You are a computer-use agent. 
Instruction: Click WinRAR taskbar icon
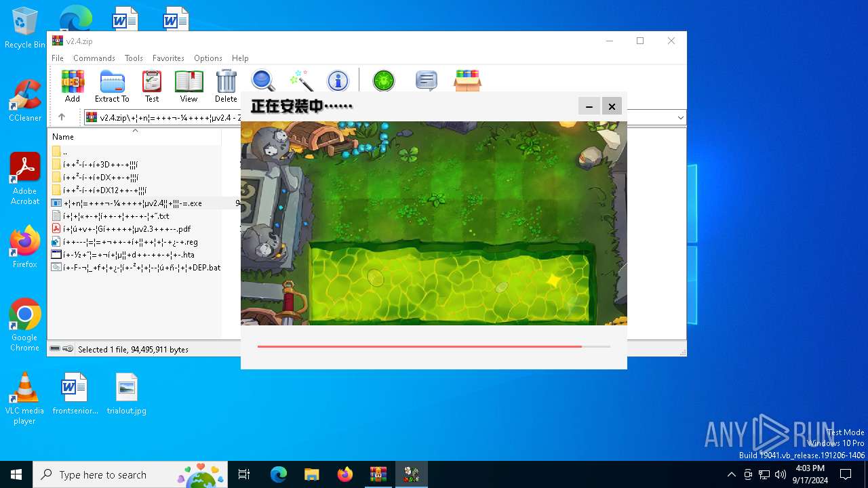click(x=378, y=474)
